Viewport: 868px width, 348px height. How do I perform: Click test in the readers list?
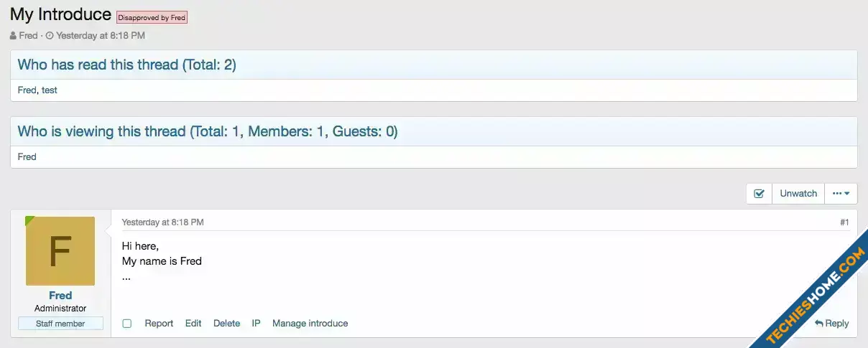50,90
